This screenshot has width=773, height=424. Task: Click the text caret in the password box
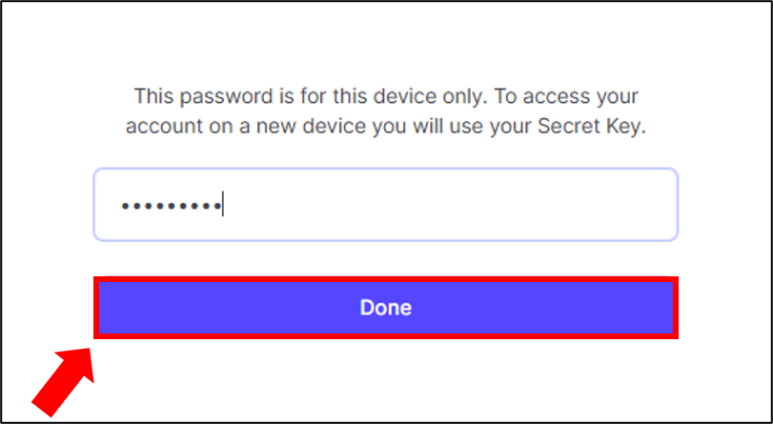[222, 205]
